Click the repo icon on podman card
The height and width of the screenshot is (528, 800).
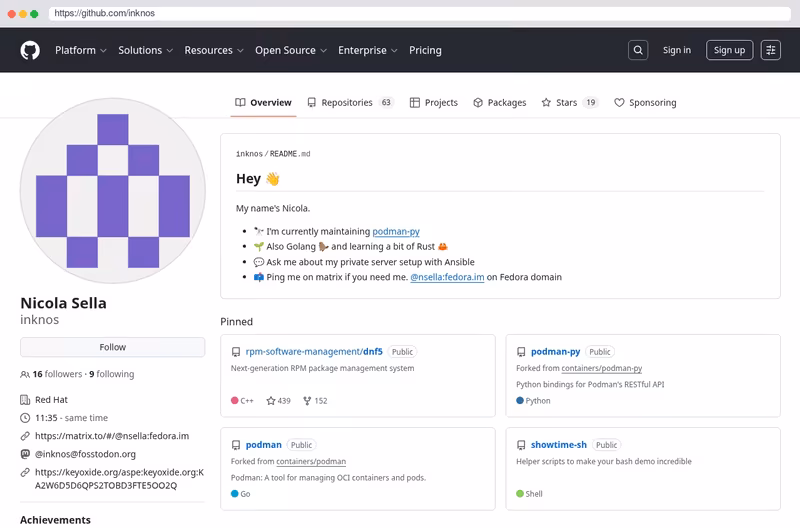[x=236, y=445]
